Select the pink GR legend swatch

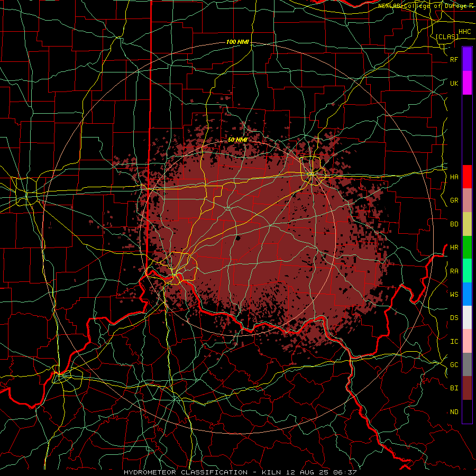tap(467, 200)
